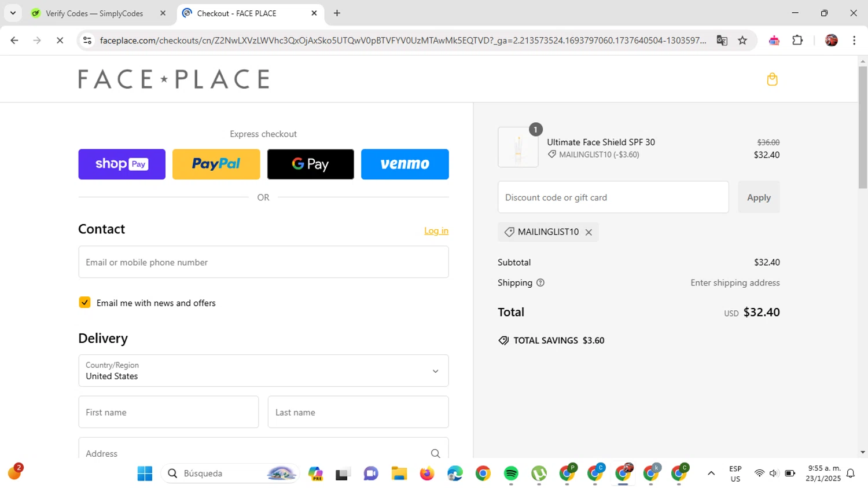
Task: Open uTorrent from the taskbar
Action: (x=539, y=474)
